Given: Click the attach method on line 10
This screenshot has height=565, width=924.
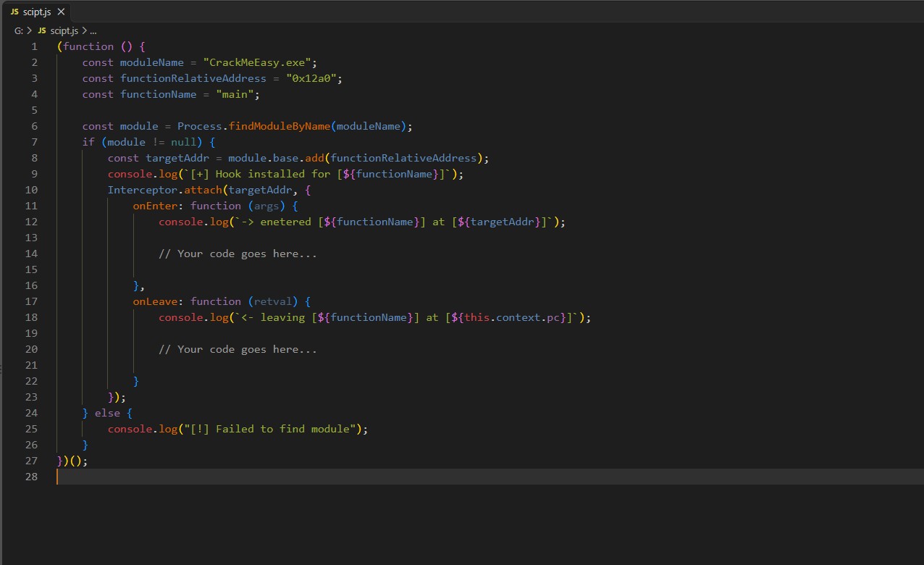Looking at the screenshot, I should click(x=203, y=190).
